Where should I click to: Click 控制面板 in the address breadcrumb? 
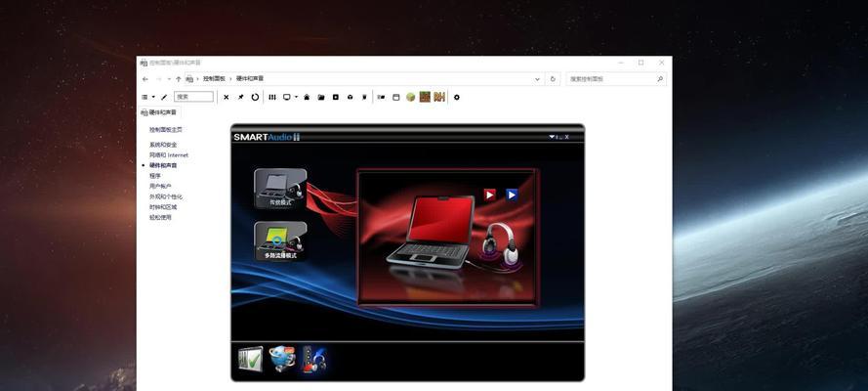[214, 79]
